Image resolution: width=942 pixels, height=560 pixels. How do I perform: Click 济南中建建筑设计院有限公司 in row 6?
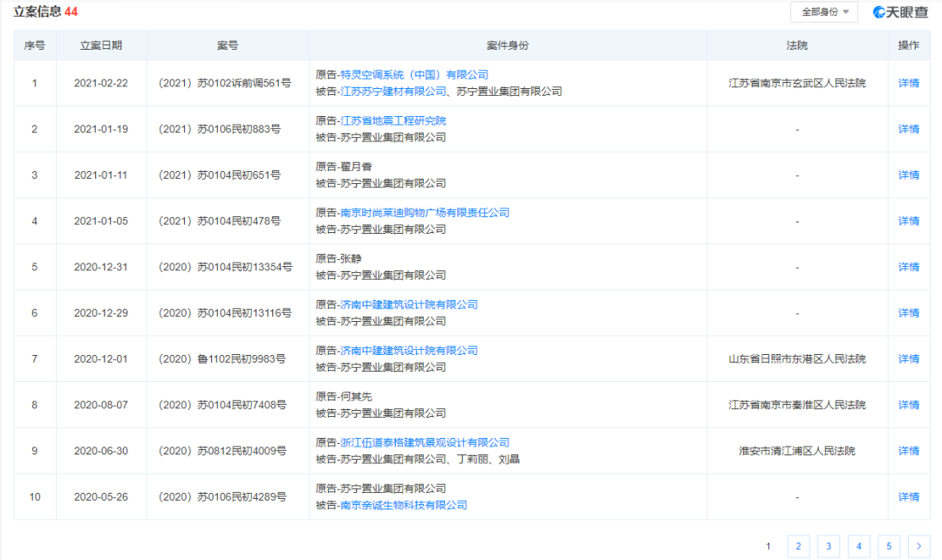(409, 304)
